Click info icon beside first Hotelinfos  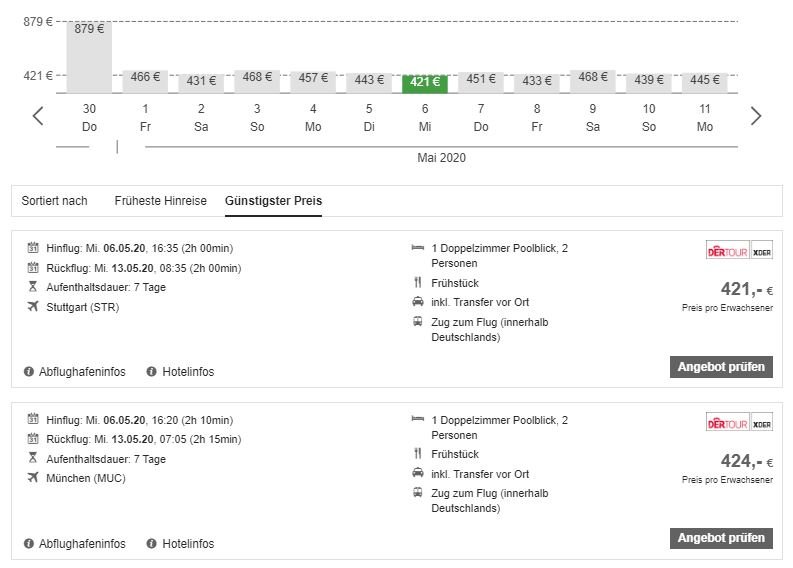152,372
